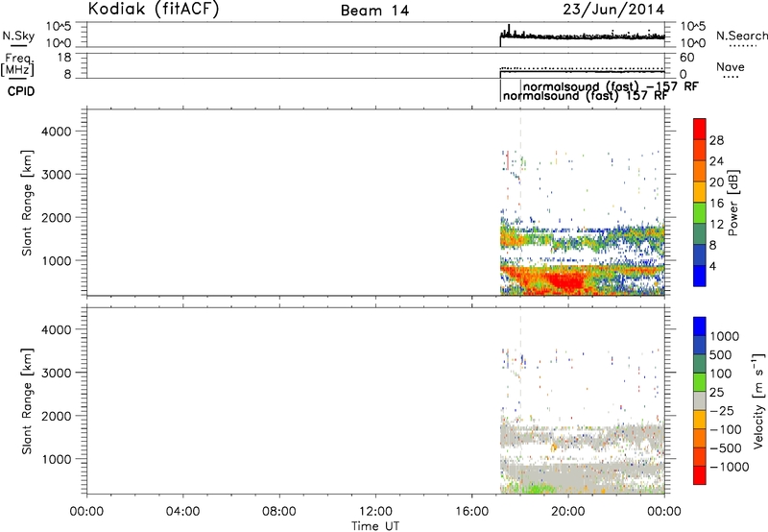This screenshot has width=768, height=532.
Task: Click the '16:00' time tick label
Action: 471,512
